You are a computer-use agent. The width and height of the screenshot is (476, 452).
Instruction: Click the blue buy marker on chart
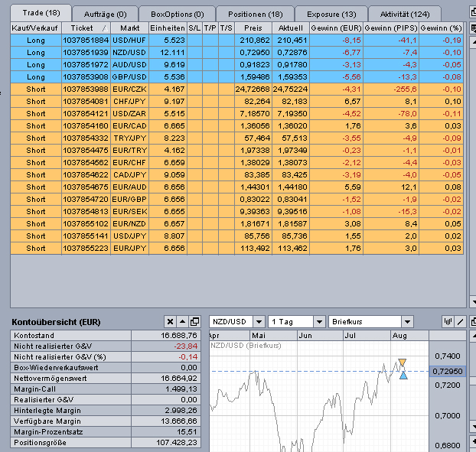click(403, 375)
